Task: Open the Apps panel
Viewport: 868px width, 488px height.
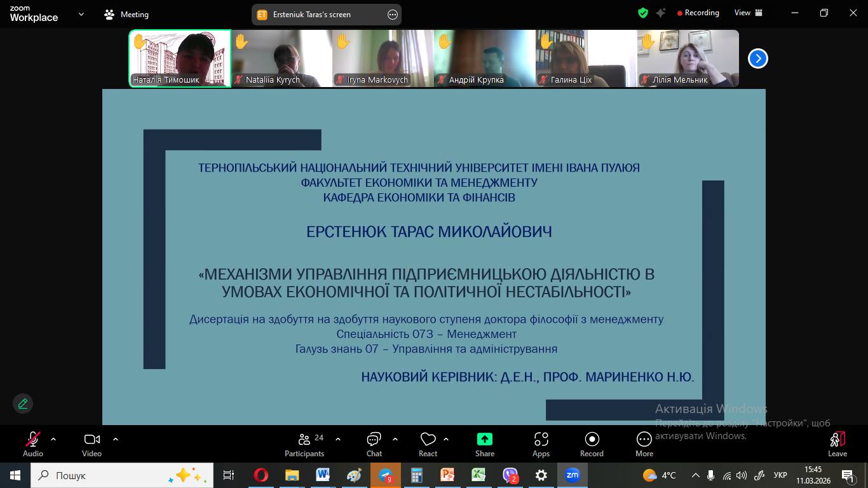Action: (x=541, y=444)
